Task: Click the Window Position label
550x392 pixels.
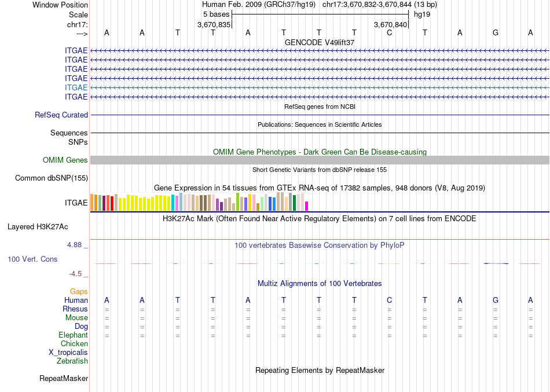Action: (x=60, y=5)
